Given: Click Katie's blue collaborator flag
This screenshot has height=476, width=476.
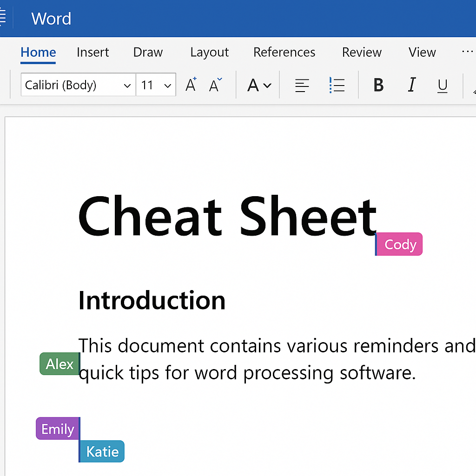Looking at the screenshot, I should (102, 451).
